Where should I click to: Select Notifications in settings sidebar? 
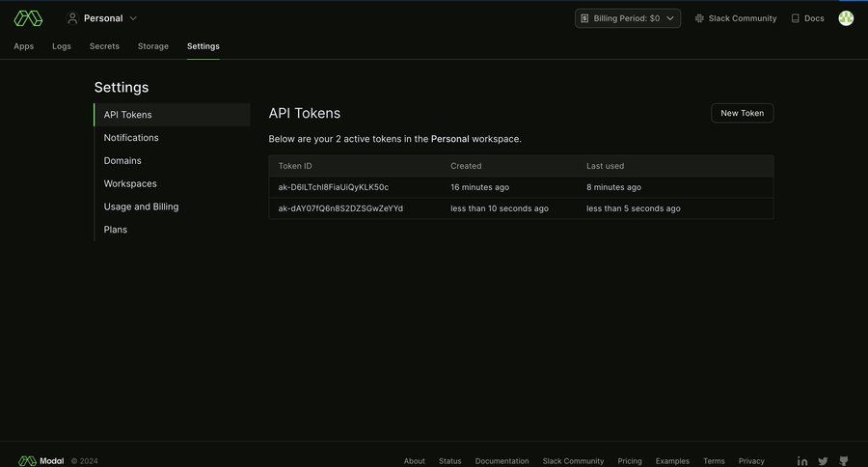pos(131,138)
